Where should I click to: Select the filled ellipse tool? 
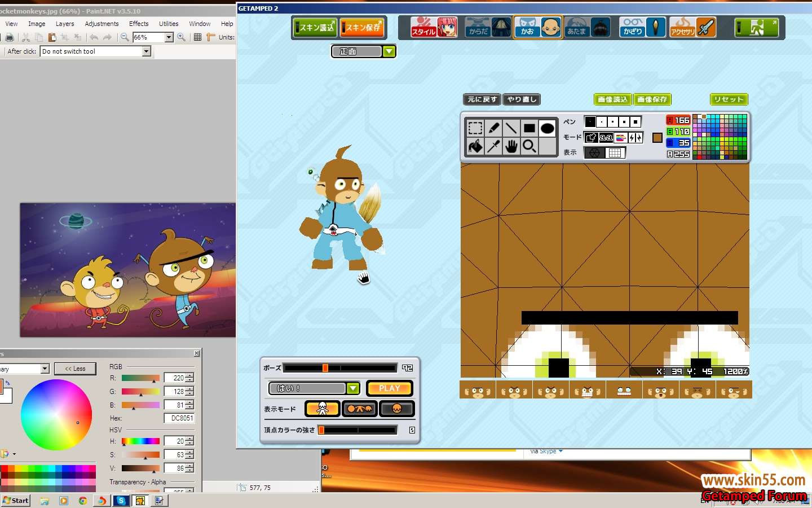click(548, 128)
